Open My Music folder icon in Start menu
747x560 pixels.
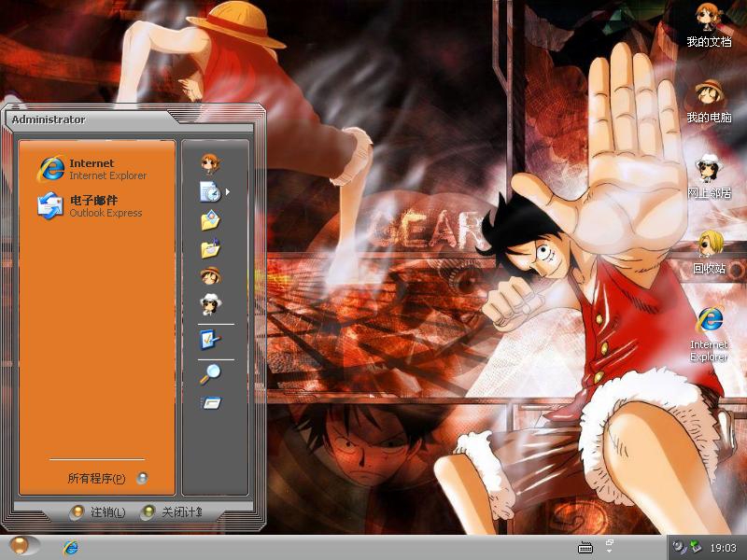(210, 249)
